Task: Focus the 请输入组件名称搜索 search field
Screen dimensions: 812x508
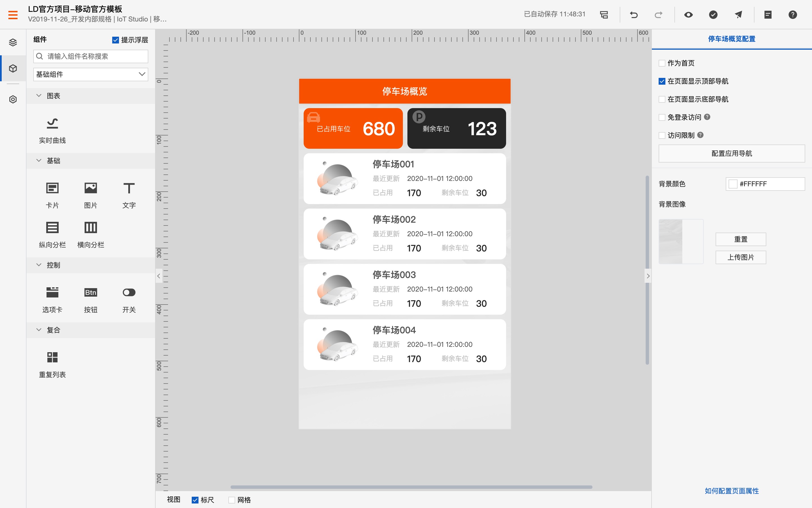Action: (x=91, y=56)
